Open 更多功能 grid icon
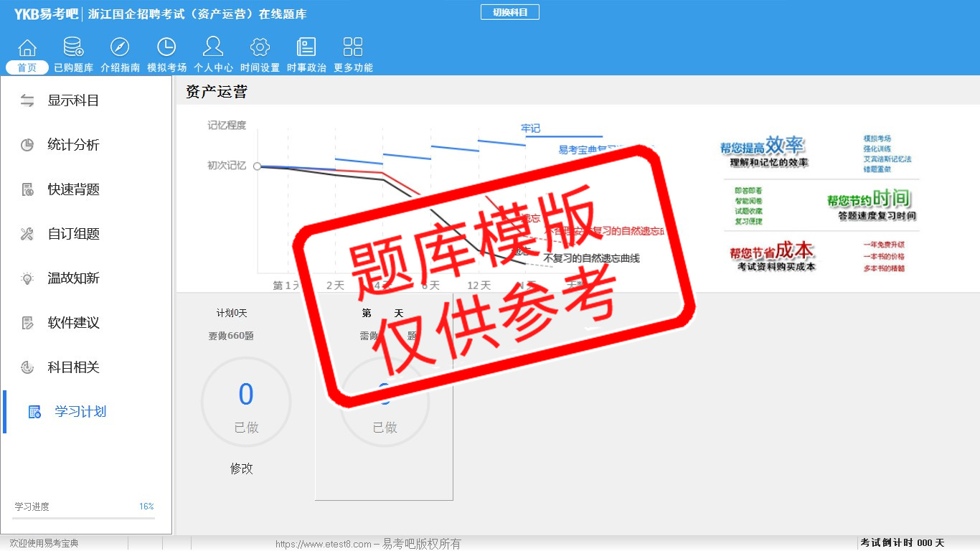The width and height of the screenshot is (980, 551). [x=353, y=48]
